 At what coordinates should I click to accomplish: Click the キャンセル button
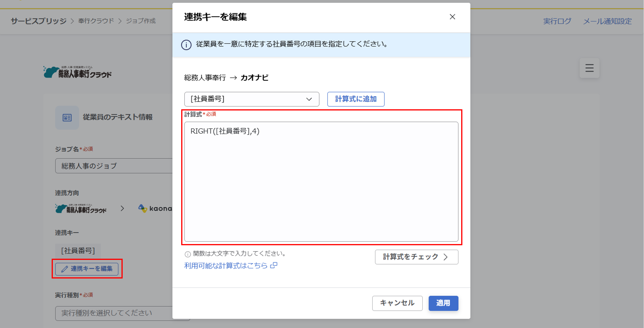coord(397,303)
